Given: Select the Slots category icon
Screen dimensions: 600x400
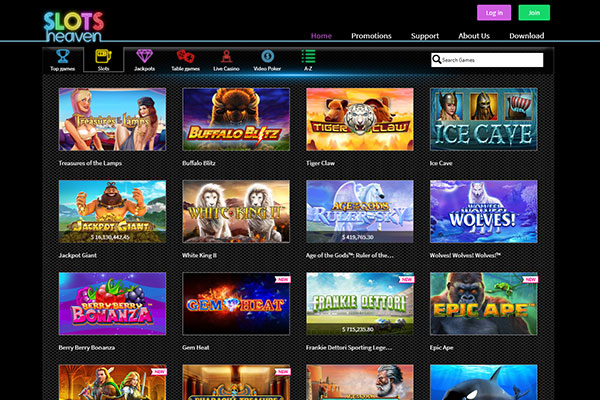Looking at the screenshot, I should 103,60.
